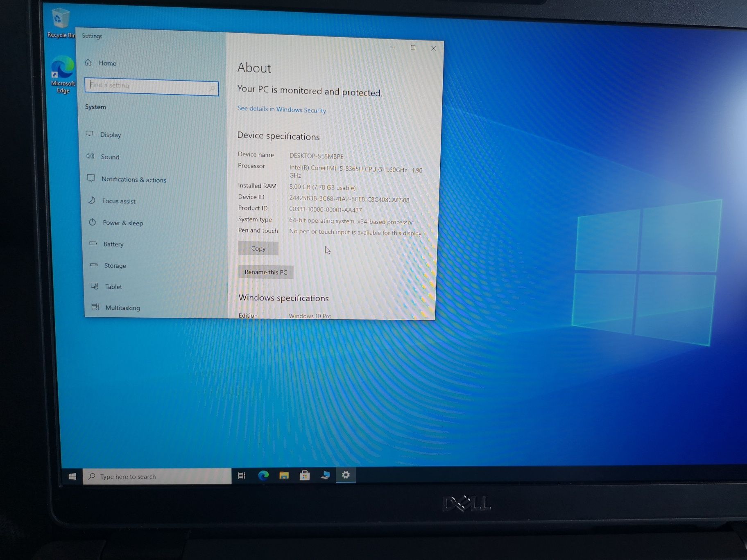Click the Display monitor icon
The width and height of the screenshot is (747, 560).
(89, 134)
